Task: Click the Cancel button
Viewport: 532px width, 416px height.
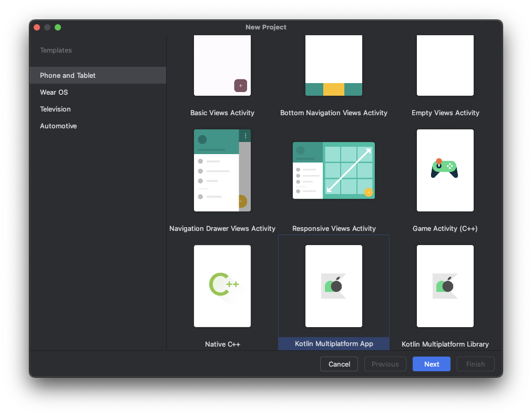Action: pyautogui.click(x=339, y=364)
